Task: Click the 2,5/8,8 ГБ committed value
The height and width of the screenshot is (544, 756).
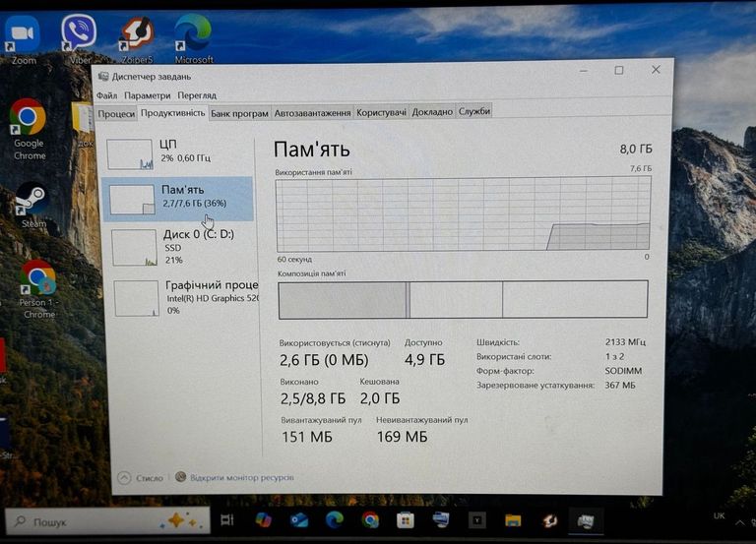Action: [x=313, y=398]
